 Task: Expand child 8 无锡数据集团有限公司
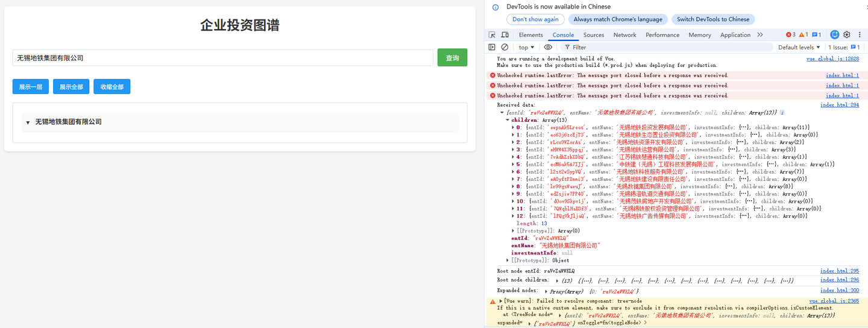click(513, 186)
